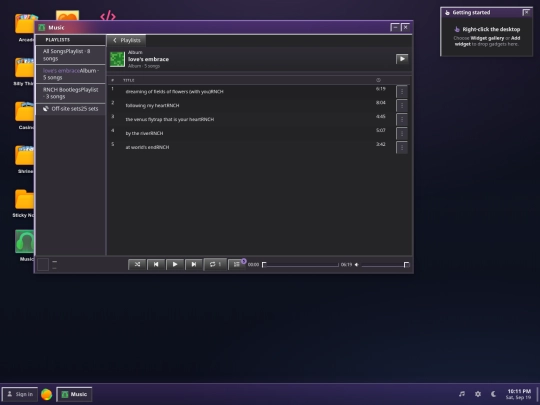The image size is (540, 405).
Task: Click play in bottom transport bar
Action: coord(175,264)
